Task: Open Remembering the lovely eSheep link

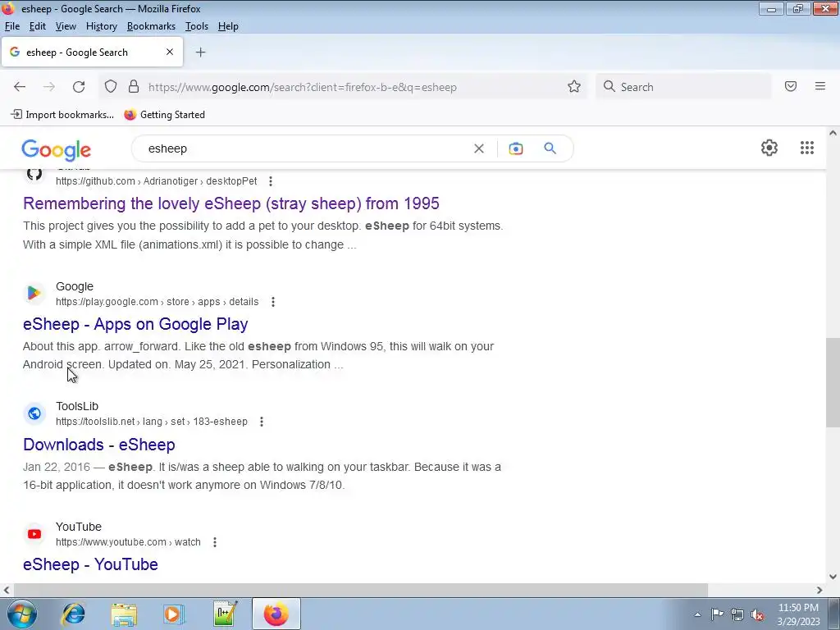Action: pos(231,203)
